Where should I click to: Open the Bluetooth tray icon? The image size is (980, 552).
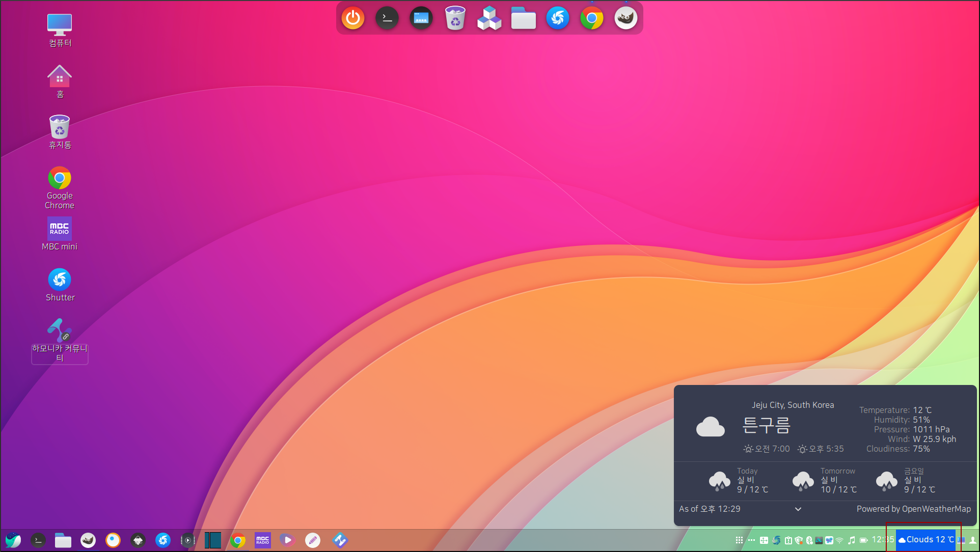809,540
